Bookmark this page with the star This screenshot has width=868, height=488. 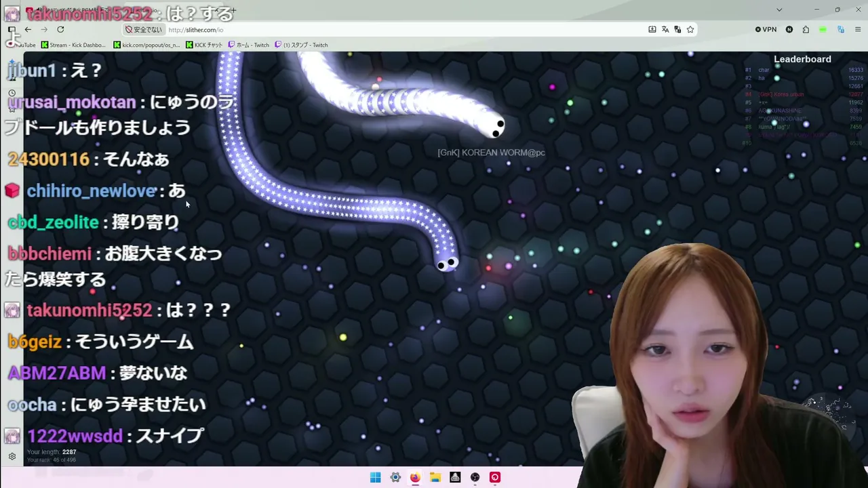(x=690, y=29)
